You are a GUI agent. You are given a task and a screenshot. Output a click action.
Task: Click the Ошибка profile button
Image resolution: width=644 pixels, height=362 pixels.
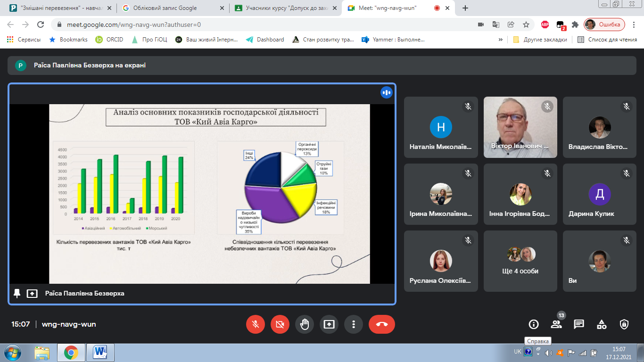pyautogui.click(x=605, y=25)
